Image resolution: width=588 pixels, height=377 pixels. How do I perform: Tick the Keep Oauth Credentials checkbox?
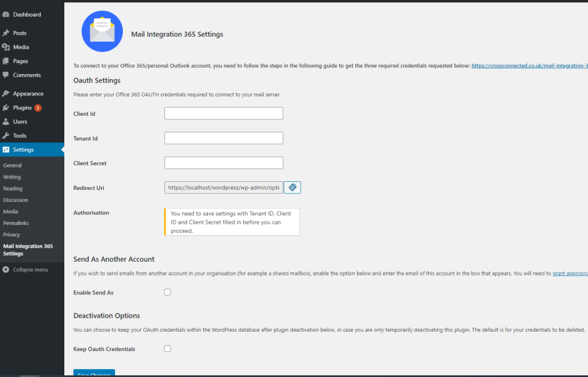tap(167, 348)
